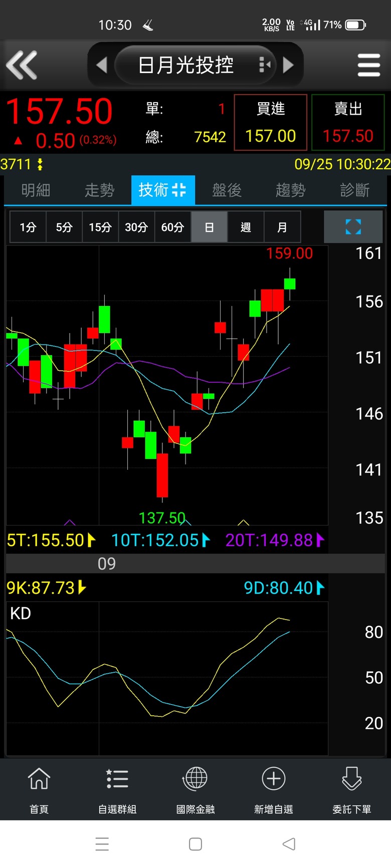Tap the KD indicator label
Image resolution: width=391 pixels, height=868 pixels.
(21, 614)
